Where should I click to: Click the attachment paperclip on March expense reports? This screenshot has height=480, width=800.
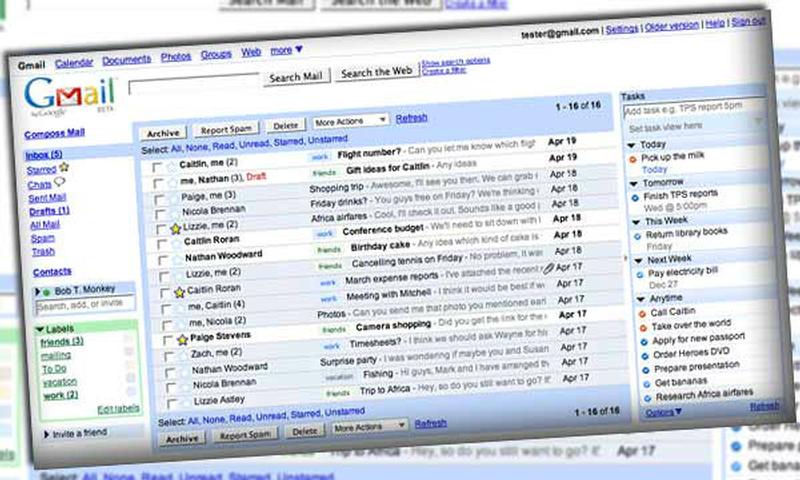548,268
